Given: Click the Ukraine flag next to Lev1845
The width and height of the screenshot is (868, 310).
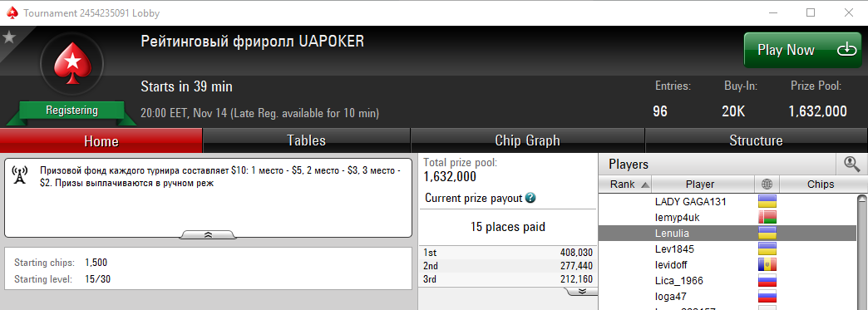Looking at the screenshot, I should 767,249.
